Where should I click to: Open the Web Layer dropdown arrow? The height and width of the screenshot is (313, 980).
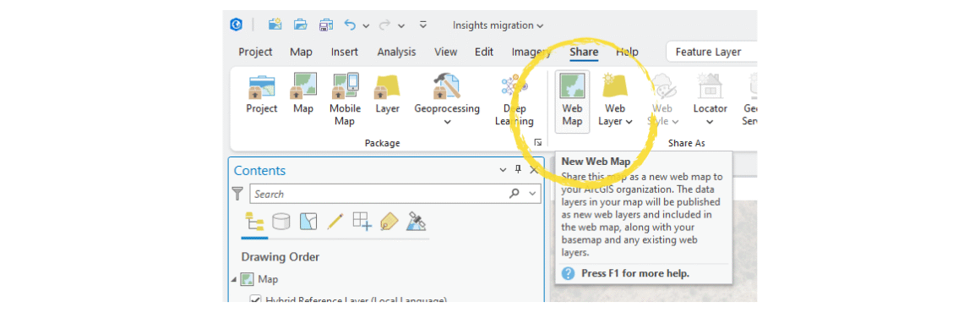pos(629,122)
